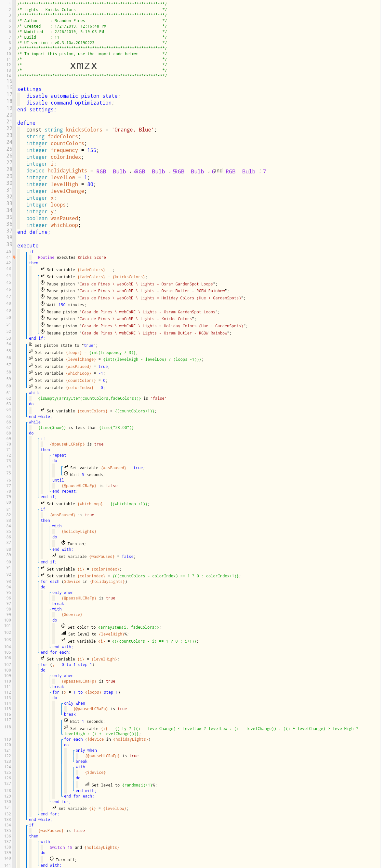Click the large import code 'xmzx'
Image resolution: width=383 pixels, height=868 pixels.
pyautogui.click(x=84, y=65)
